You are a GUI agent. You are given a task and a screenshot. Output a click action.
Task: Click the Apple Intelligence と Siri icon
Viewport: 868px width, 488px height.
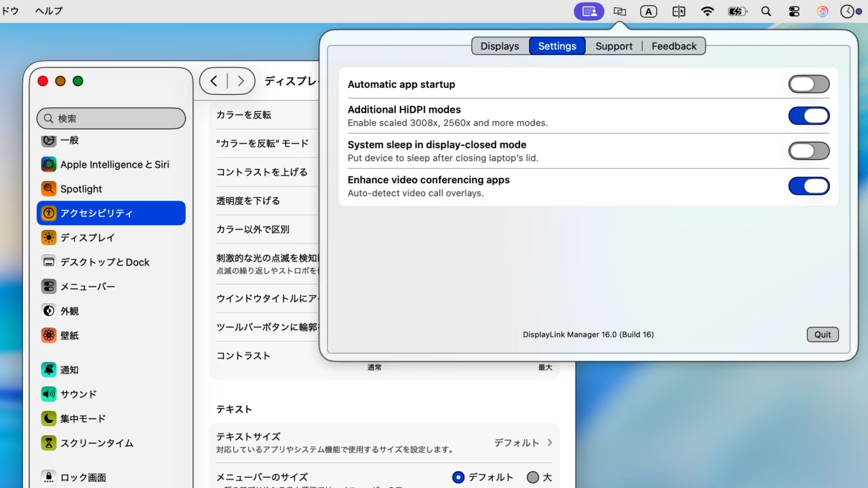coord(47,164)
